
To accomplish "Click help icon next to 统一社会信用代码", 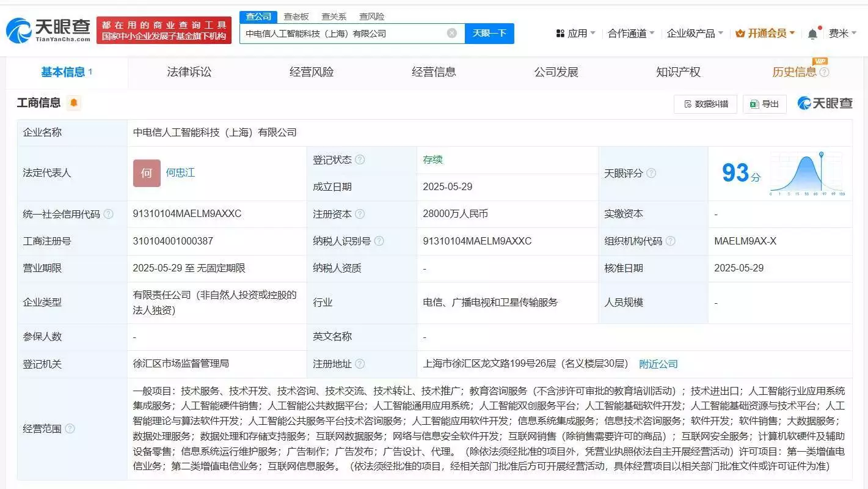I will coord(108,214).
